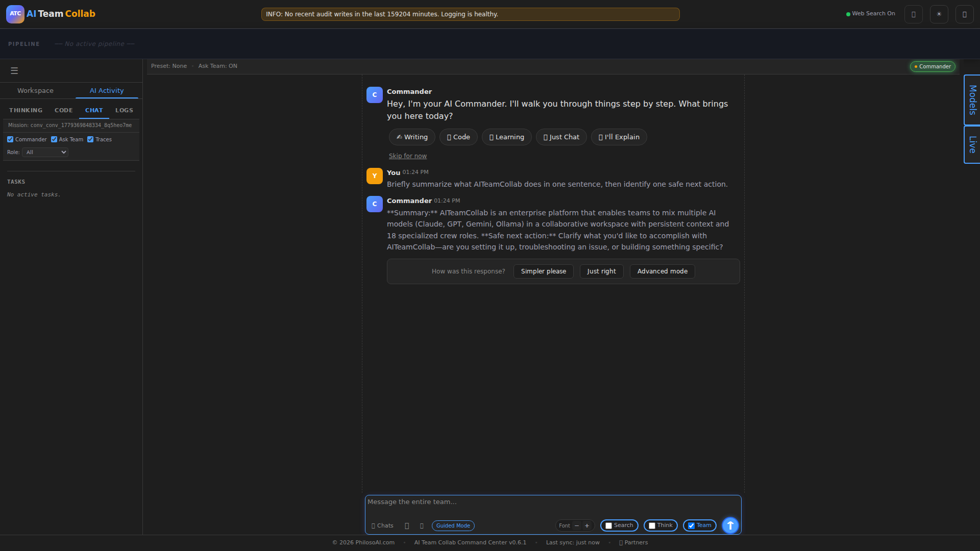Toggle the sun theme button
Screen dimensions: 980x551
(939, 14)
